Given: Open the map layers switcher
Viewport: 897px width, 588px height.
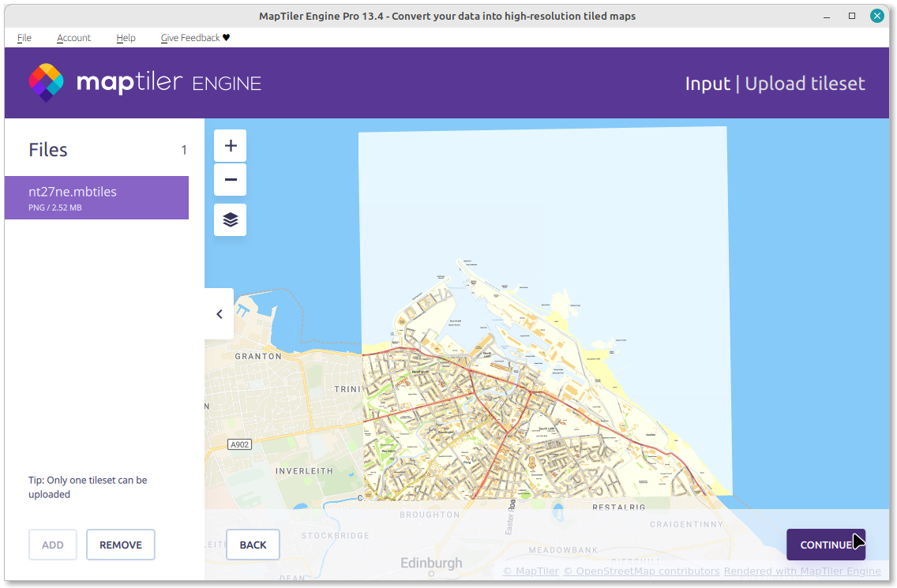Looking at the screenshot, I should 230,219.
